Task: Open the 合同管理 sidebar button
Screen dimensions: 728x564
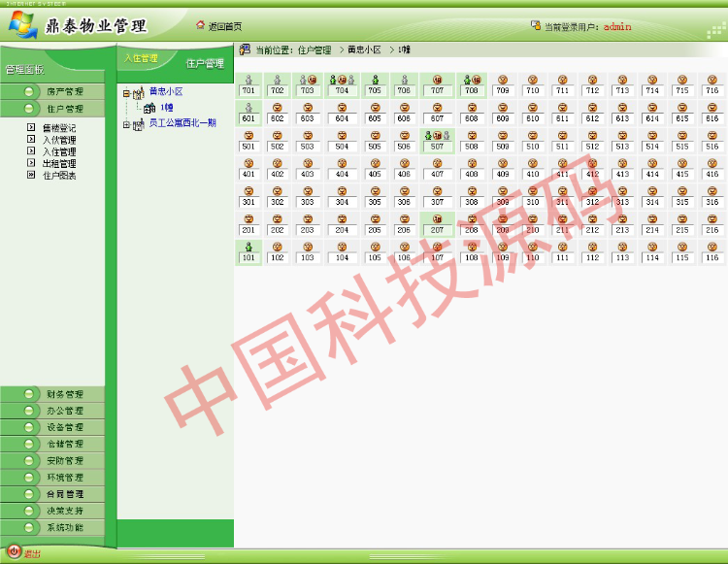Action: point(52,494)
